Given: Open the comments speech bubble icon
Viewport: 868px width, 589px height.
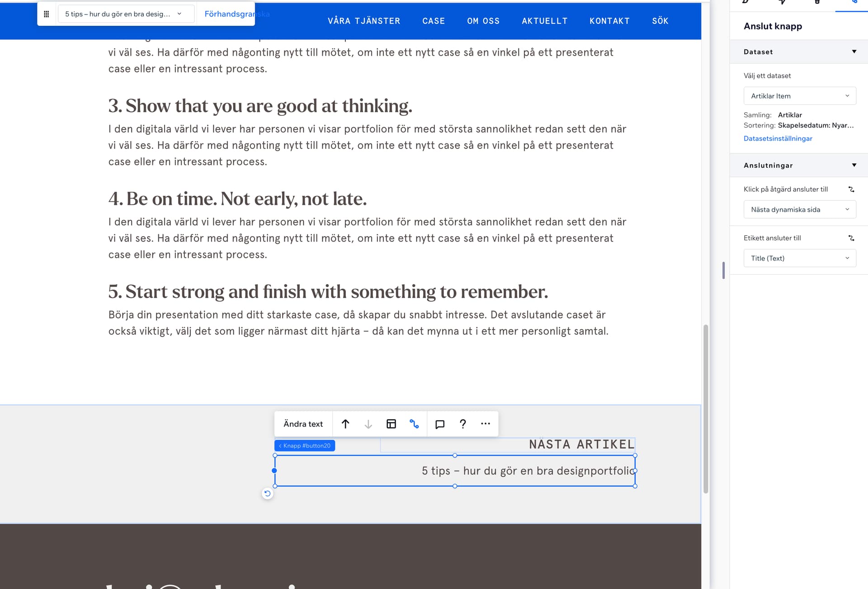Looking at the screenshot, I should (x=439, y=424).
